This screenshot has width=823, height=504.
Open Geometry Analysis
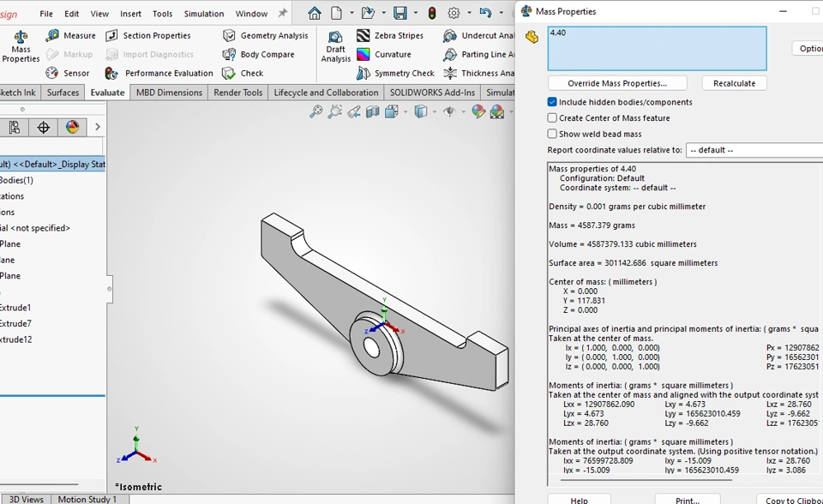[x=265, y=36]
